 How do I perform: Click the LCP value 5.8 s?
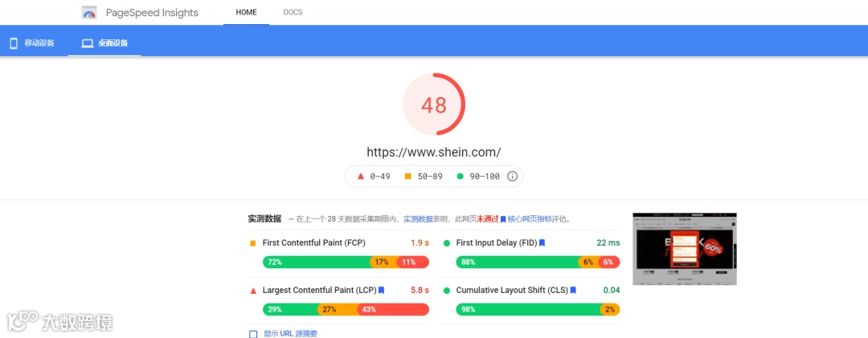click(x=420, y=290)
